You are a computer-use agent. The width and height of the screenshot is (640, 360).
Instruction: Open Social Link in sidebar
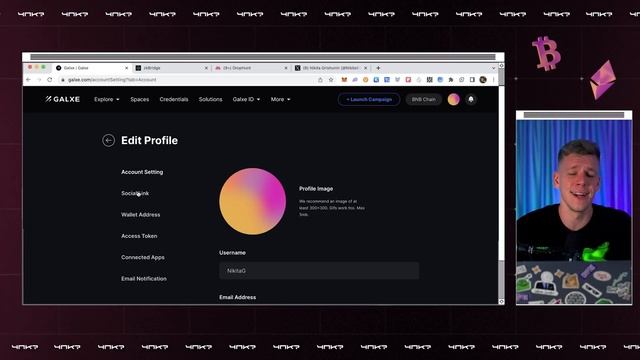click(x=135, y=193)
